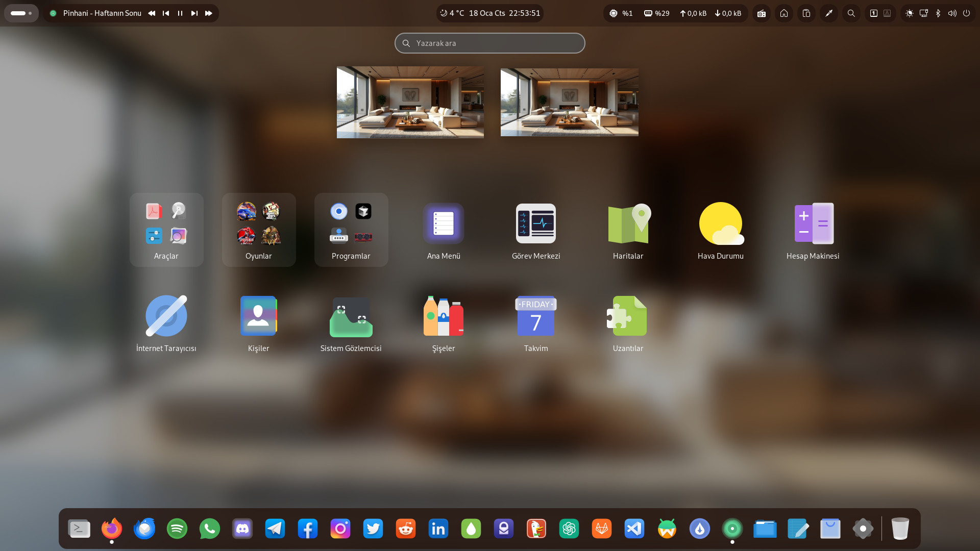The width and height of the screenshot is (980, 551).
Task: Open LinkedIn from the dock
Action: coord(438,529)
